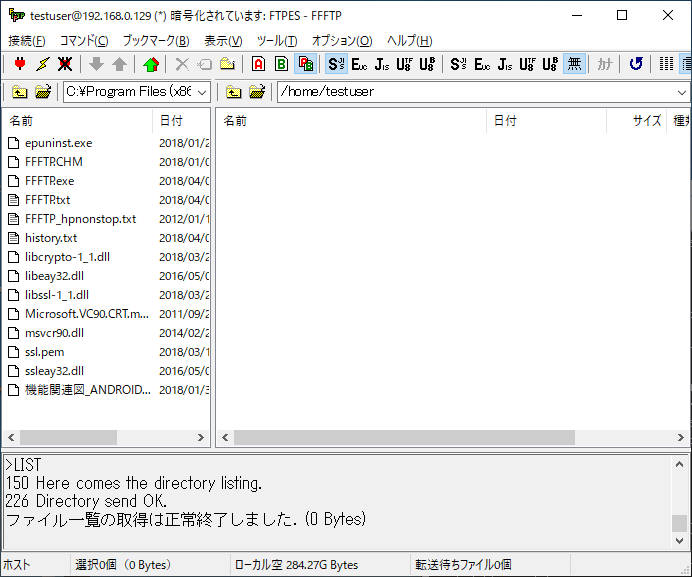
Task: Click the Disconnect crossed-out plug icon
Action: [65, 64]
